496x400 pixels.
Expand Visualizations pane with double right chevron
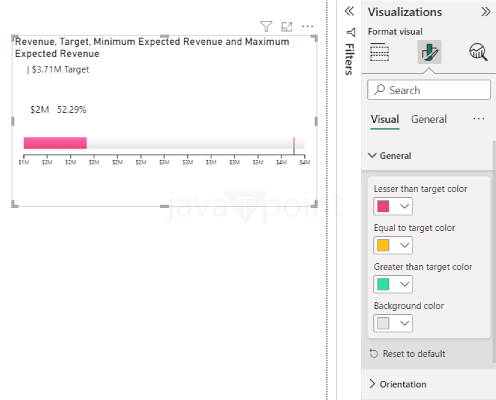coord(486,12)
